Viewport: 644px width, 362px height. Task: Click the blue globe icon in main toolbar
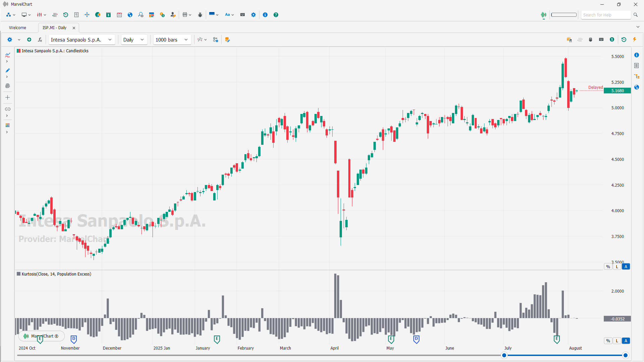pyautogui.click(x=130, y=15)
